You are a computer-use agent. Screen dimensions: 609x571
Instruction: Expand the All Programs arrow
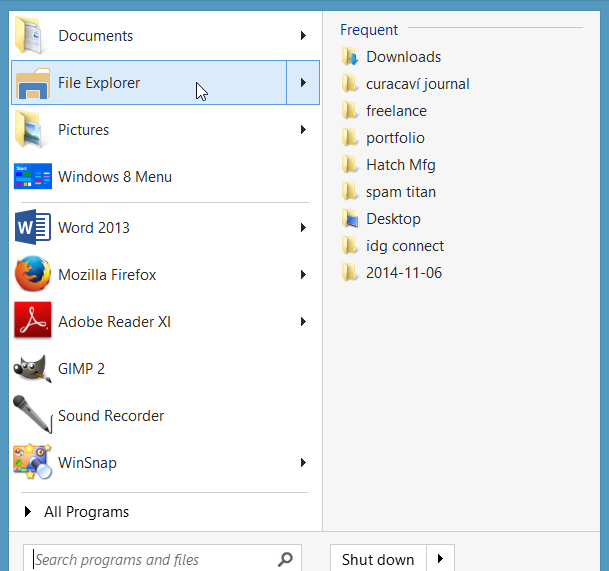[28, 512]
